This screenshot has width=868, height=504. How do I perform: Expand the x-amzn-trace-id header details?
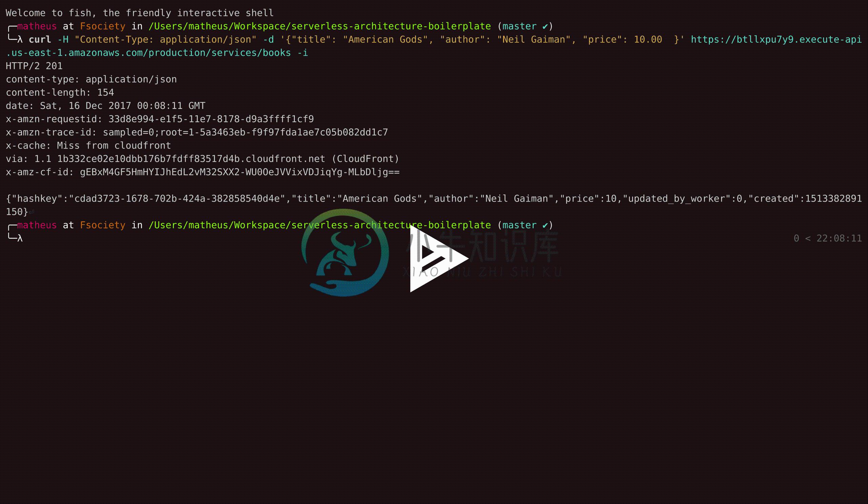click(x=196, y=133)
